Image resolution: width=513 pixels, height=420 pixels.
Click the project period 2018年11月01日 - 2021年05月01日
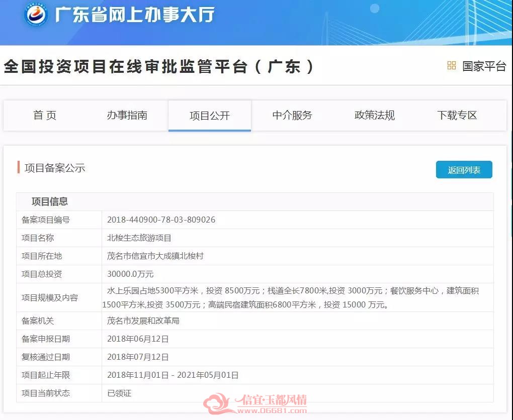pos(173,375)
